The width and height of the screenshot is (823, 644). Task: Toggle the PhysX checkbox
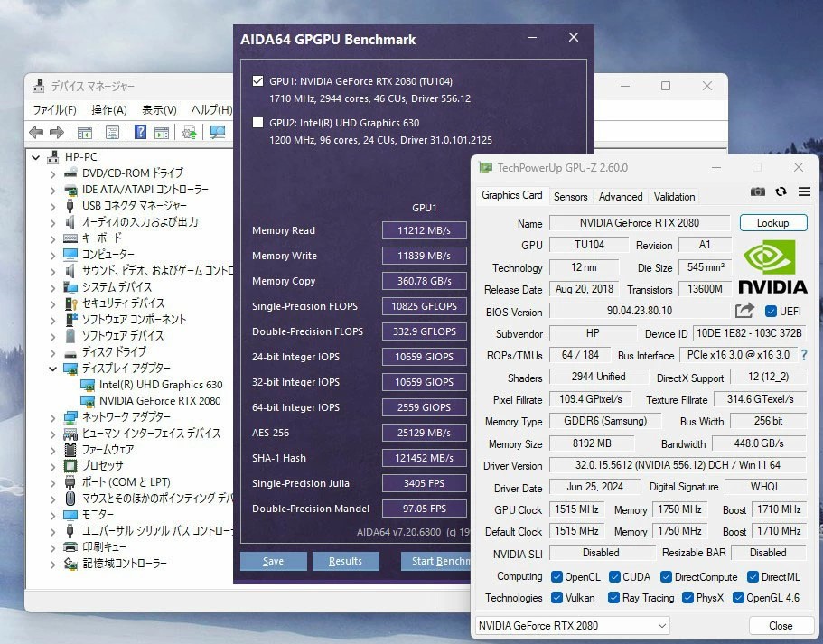tap(687, 598)
